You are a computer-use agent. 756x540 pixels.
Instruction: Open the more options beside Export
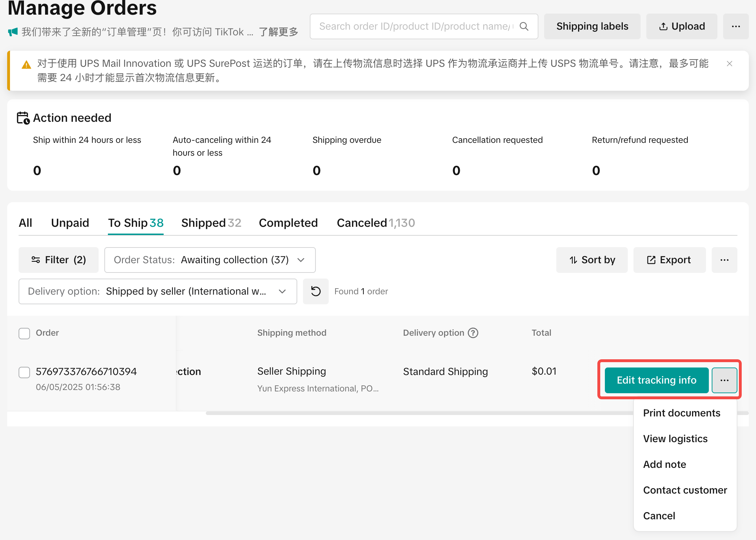tap(724, 260)
